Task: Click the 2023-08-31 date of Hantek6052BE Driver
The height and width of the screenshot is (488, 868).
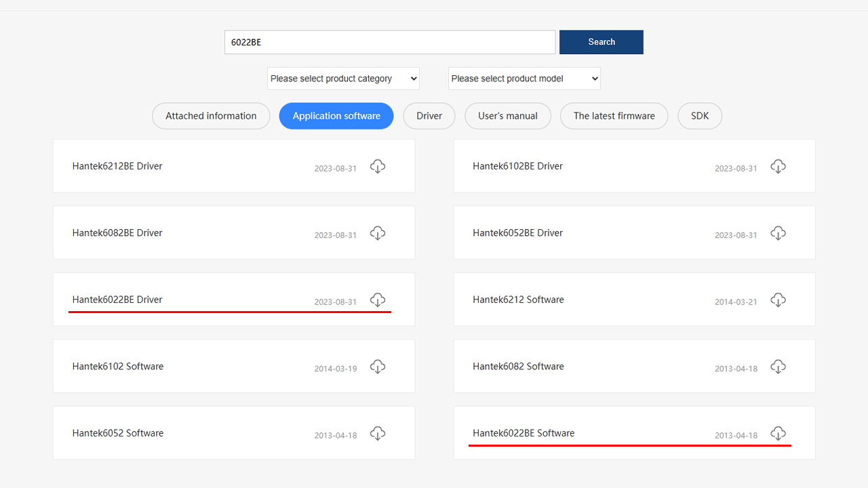Action: 736,235
